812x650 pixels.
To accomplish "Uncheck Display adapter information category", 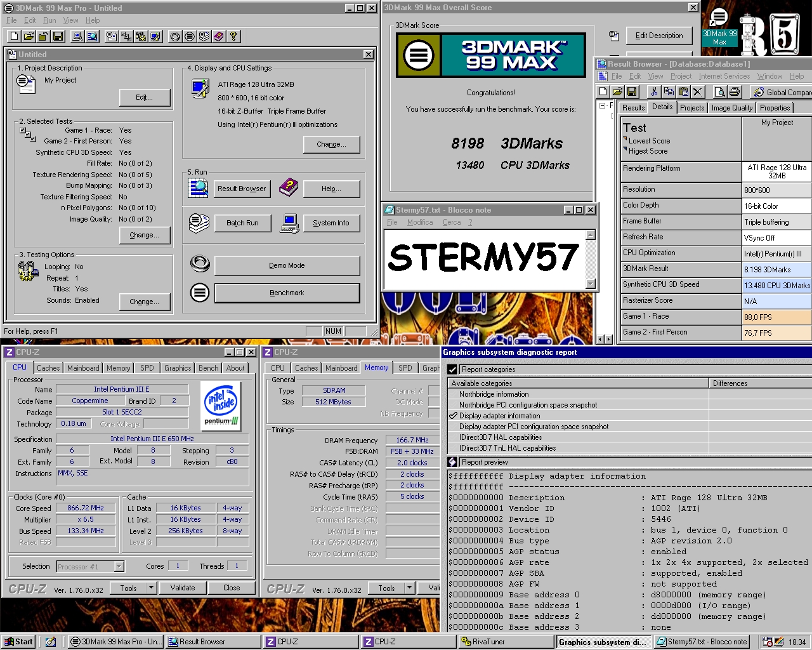I will (453, 416).
